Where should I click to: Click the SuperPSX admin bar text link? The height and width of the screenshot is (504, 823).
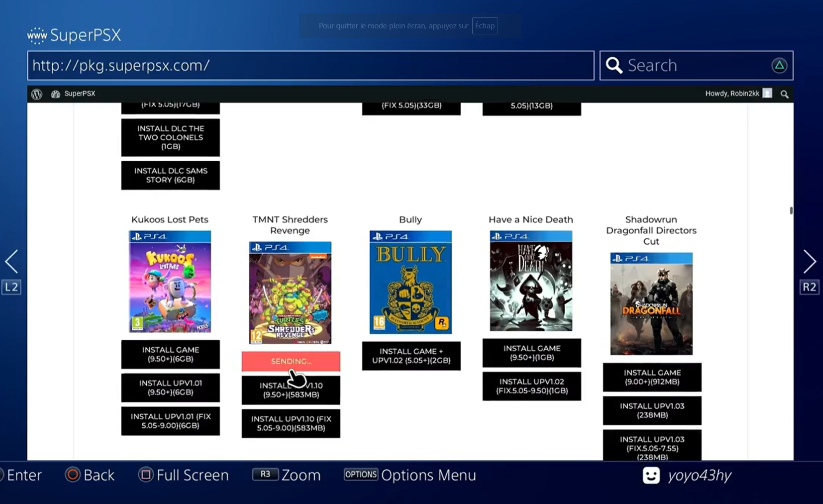tap(80, 94)
